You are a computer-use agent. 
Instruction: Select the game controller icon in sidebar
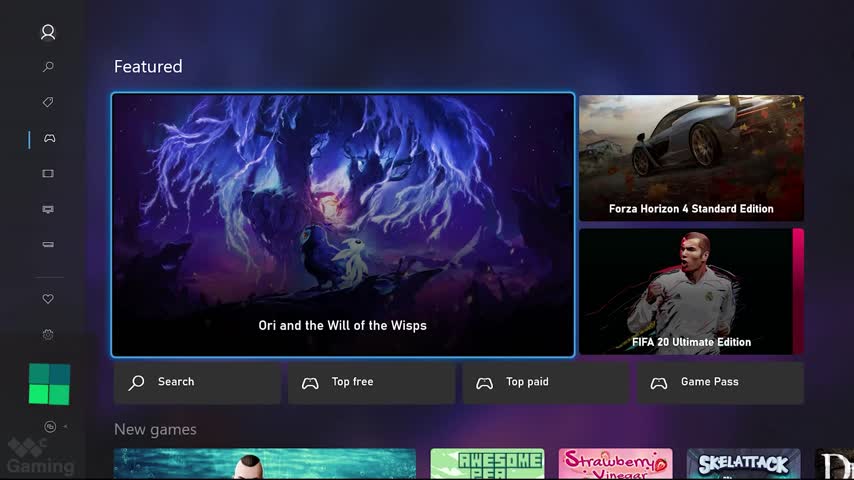tap(49, 138)
